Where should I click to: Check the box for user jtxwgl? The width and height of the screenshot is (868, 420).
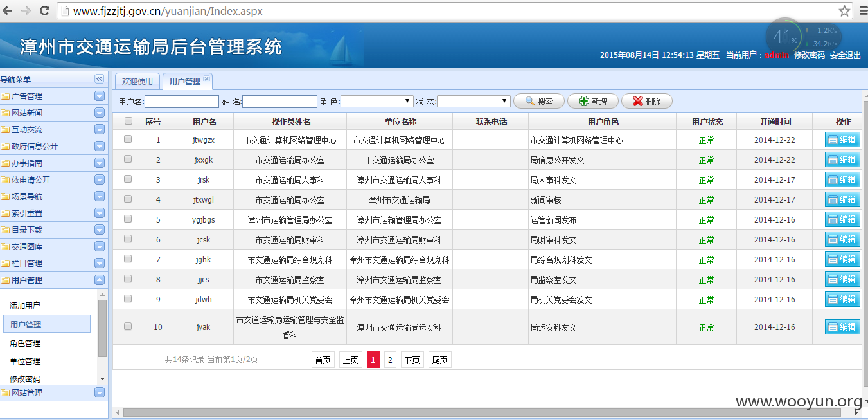(x=128, y=199)
